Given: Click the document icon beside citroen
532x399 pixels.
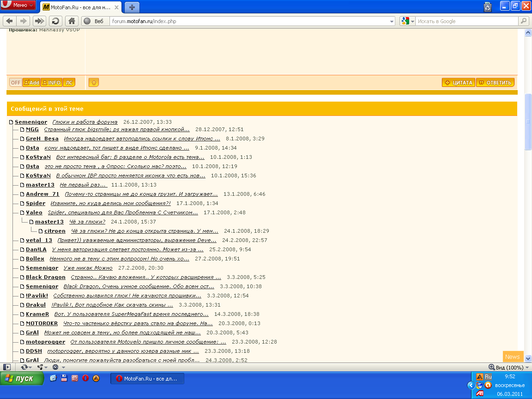Looking at the screenshot, I should click(41, 231).
